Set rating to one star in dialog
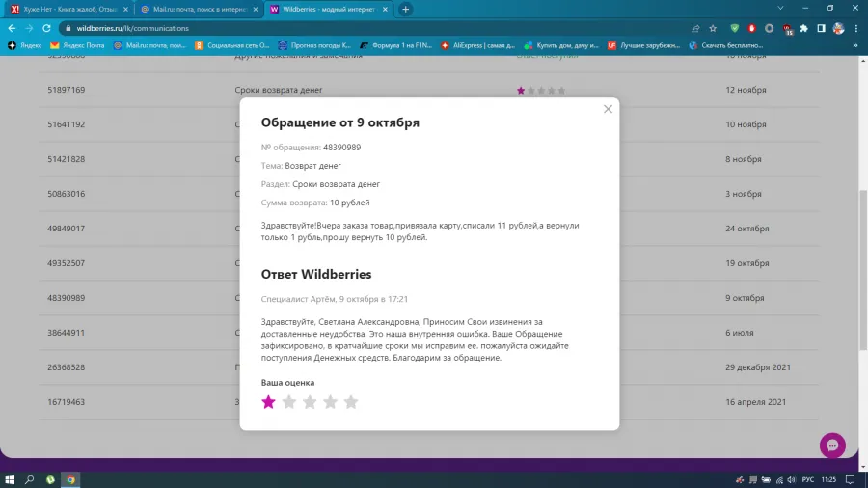 pyautogui.click(x=268, y=402)
